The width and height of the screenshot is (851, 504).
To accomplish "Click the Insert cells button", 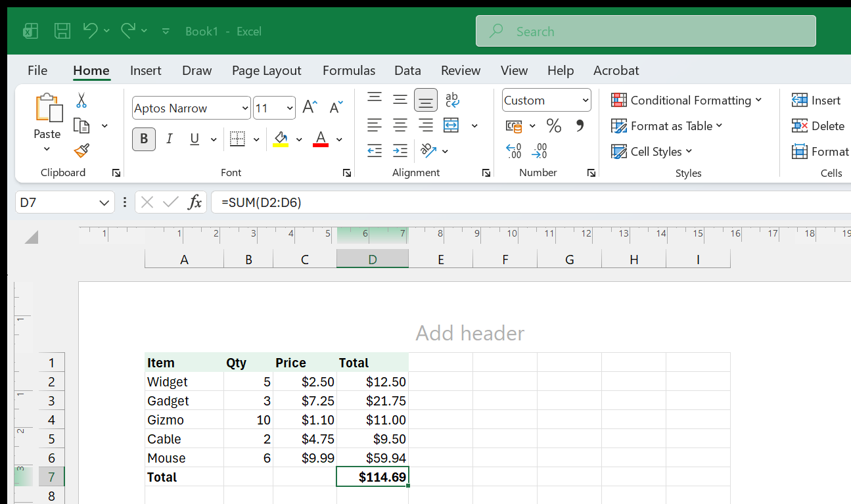I will tap(817, 100).
